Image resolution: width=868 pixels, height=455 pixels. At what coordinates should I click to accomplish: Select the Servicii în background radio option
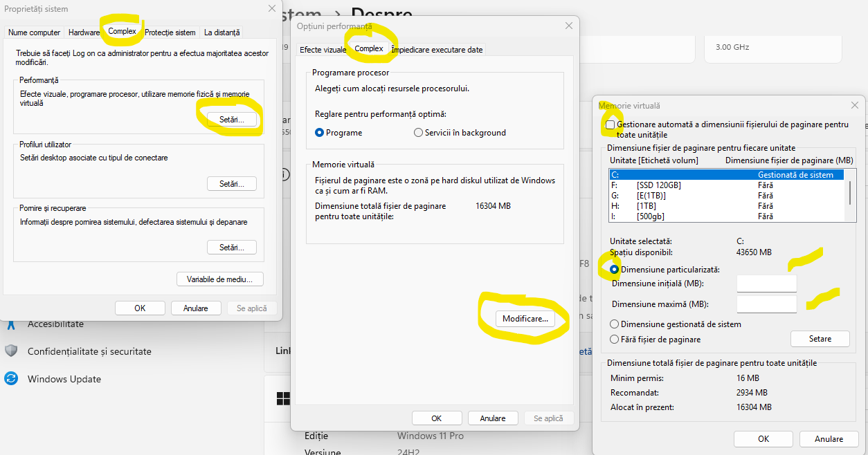coord(419,133)
